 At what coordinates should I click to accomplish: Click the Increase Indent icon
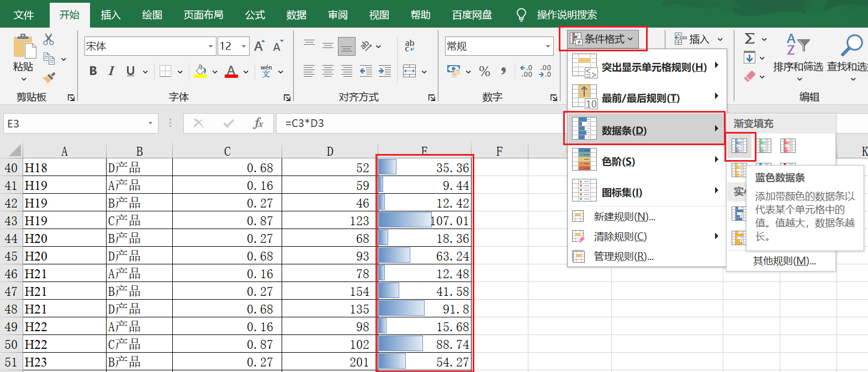point(384,71)
